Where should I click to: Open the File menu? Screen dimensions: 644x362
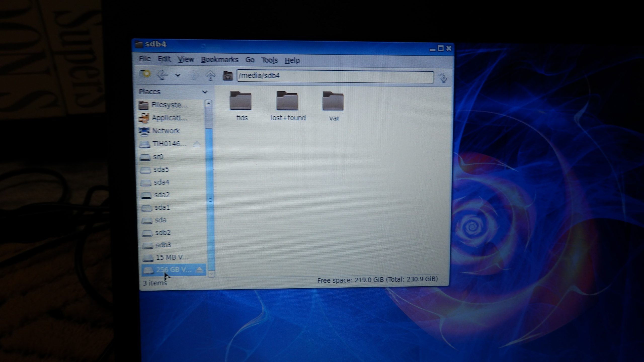click(145, 59)
